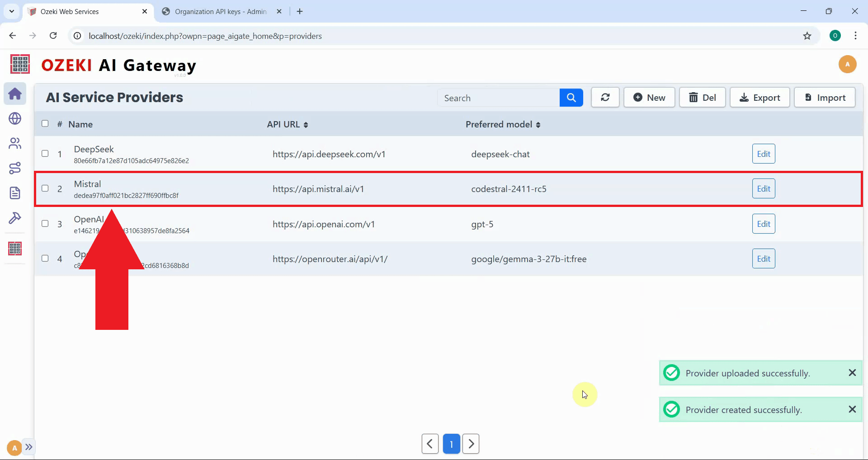Screen dimensions: 868x460
Task: Click Edit for the Mistral provider
Action: [763, 189]
